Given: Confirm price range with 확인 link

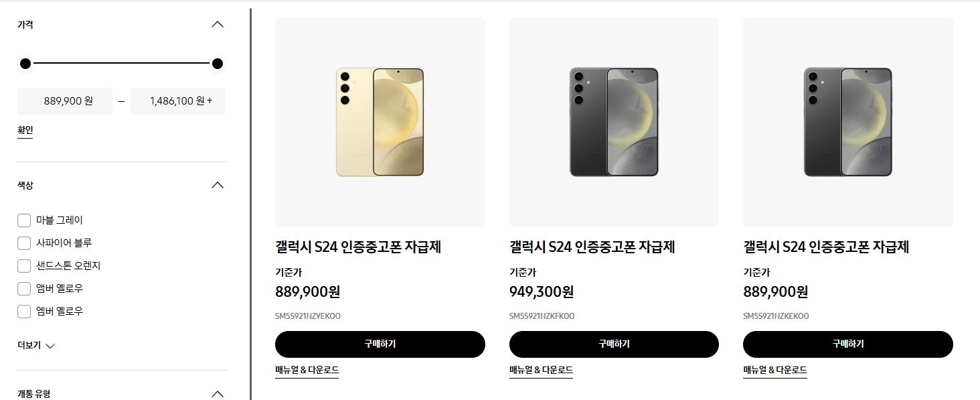Looking at the screenshot, I should tap(25, 131).
